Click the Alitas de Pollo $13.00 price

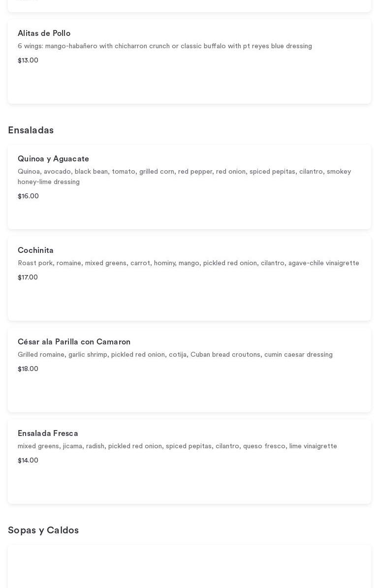[28, 61]
